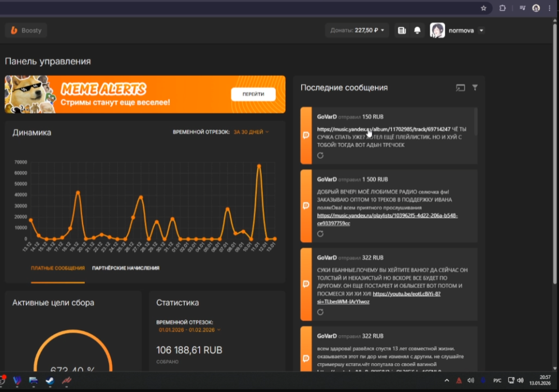The height and width of the screenshot is (392, 559).
Task: Click the Панель управления heading
Action: tap(48, 61)
